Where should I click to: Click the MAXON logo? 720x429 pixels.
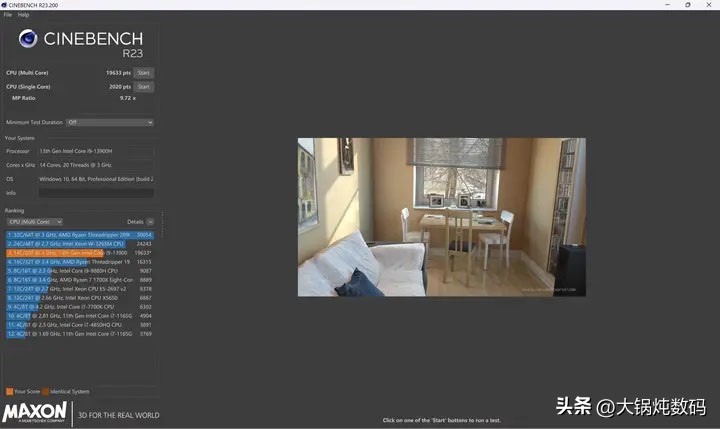(x=35, y=412)
